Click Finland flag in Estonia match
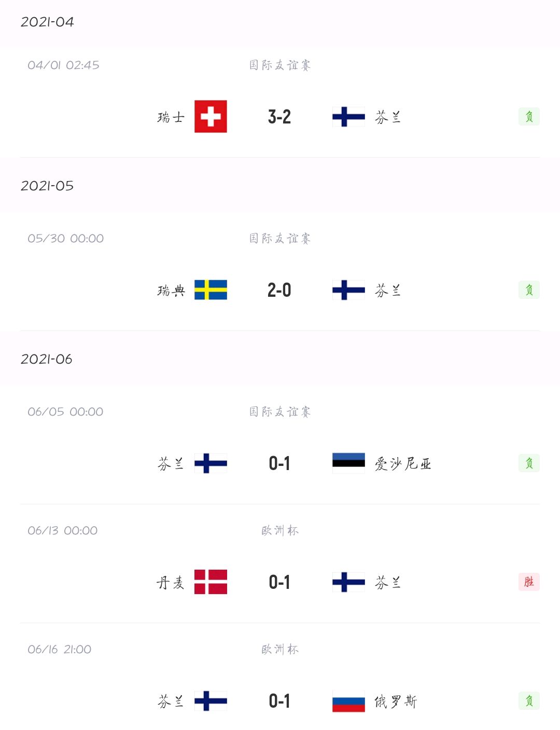Image resolution: width=560 pixels, height=730 pixels. pyautogui.click(x=211, y=463)
